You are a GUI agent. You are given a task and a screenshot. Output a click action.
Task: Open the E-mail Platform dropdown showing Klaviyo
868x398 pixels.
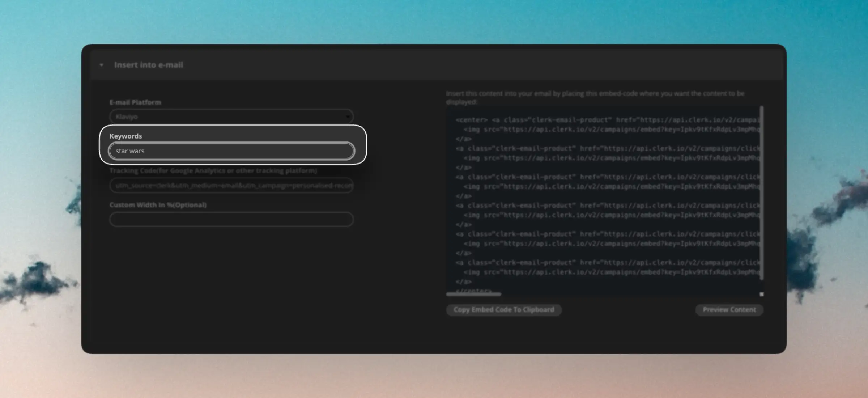(231, 117)
